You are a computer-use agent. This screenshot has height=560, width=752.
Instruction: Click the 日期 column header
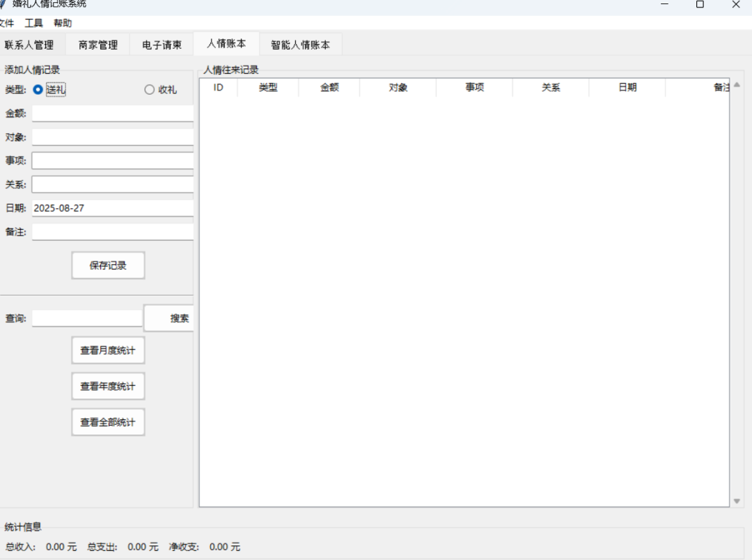[627, 87]
